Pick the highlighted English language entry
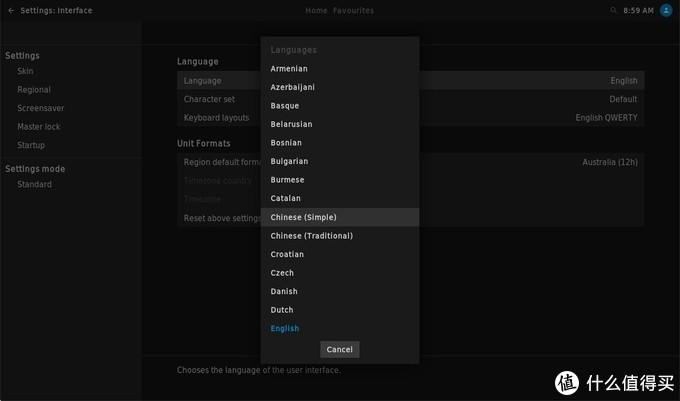Image resolution: width=680 pixels, height=401 pixels. tap(285, 328)
